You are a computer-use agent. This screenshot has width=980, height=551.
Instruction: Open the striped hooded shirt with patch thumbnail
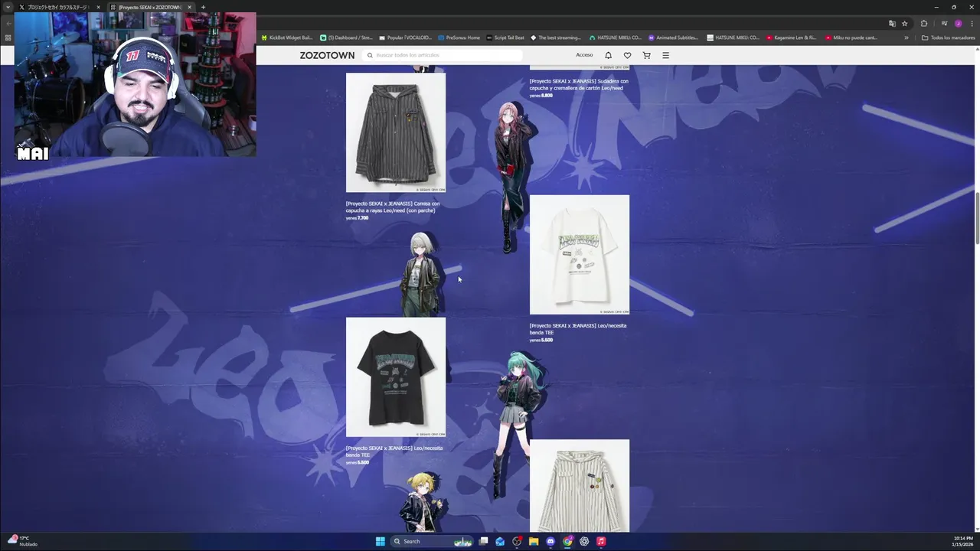pyautogui.click(x=396, y=132)
